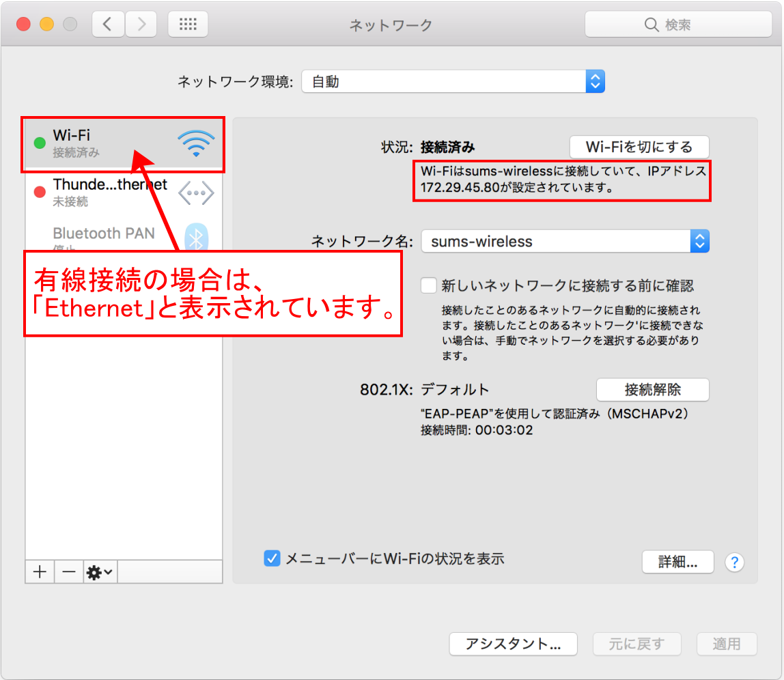
Task: Click the 802.1X disconnect button
Action: tap(652, 390)
